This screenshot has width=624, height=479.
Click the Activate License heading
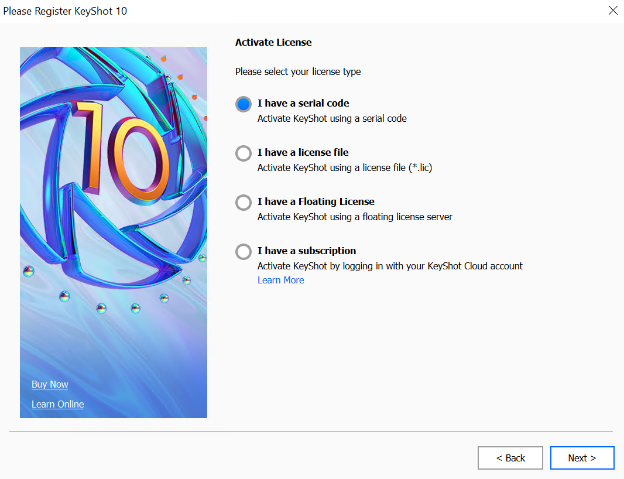point(273,42)
